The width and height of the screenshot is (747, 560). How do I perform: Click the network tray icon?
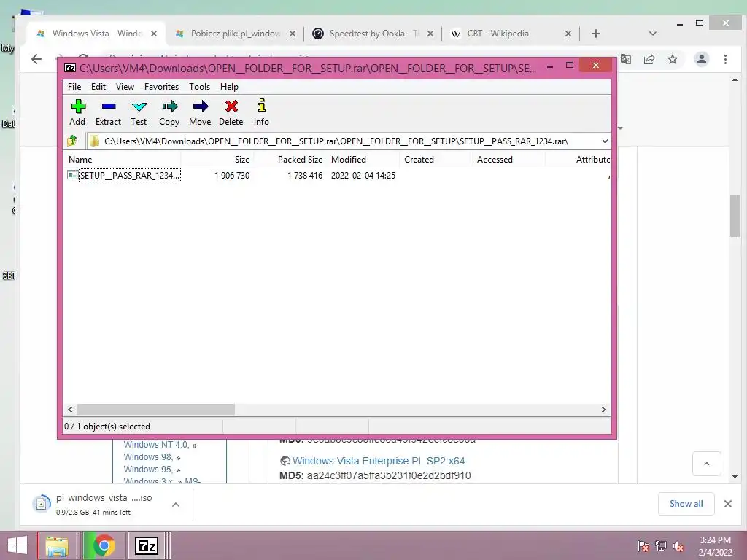pos(660,546)
